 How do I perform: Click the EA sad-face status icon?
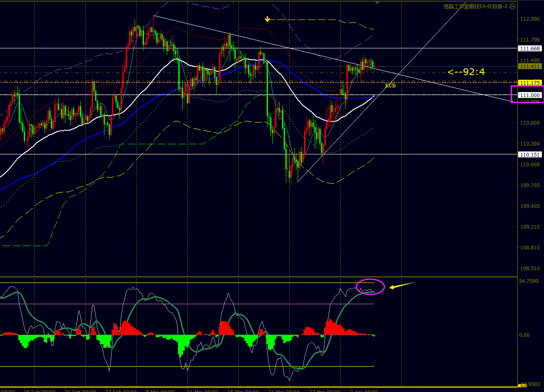tap(512, 6)
